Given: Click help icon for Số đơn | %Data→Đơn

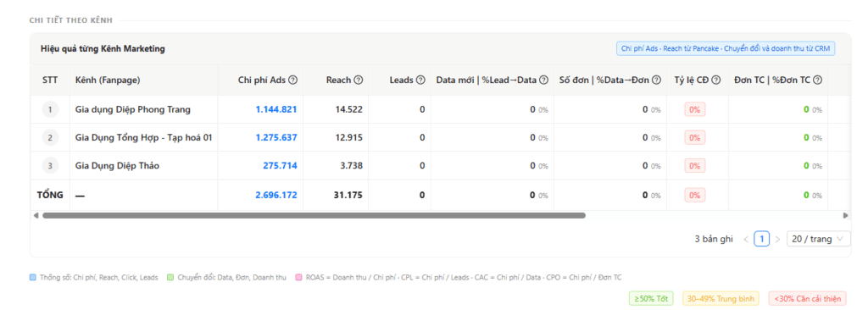Looking at the screenshot, I should point(657,80).
